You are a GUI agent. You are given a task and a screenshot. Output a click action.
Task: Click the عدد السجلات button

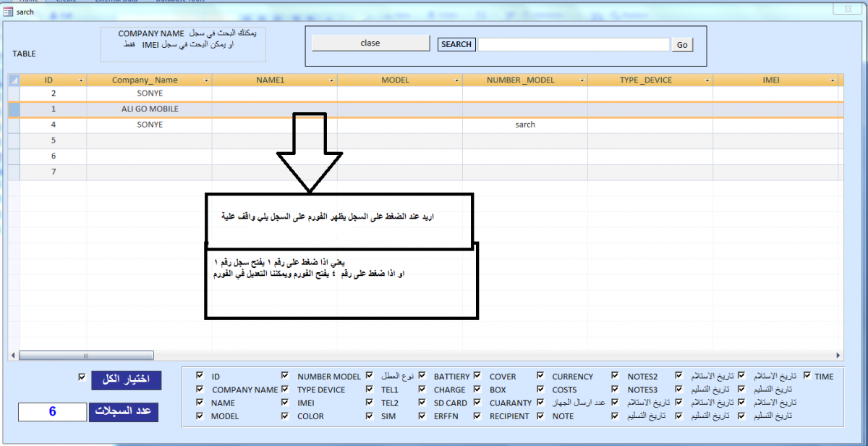[x=124, y=412]
